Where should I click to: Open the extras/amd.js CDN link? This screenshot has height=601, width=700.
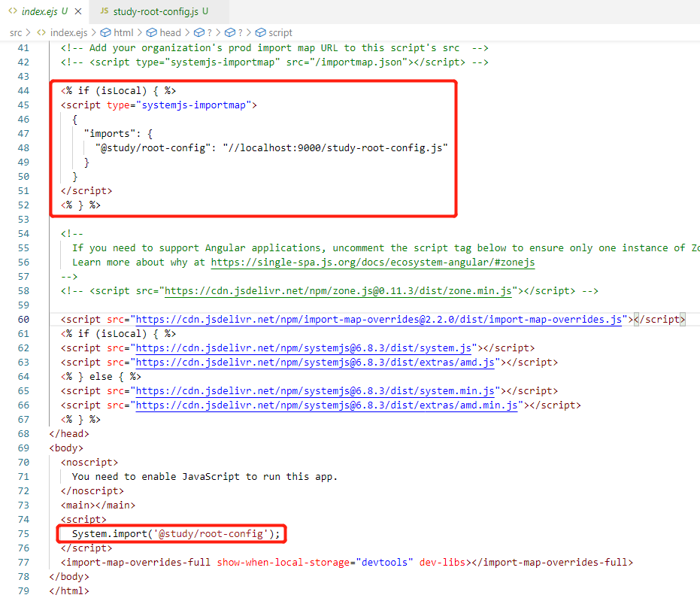point(315,362)
